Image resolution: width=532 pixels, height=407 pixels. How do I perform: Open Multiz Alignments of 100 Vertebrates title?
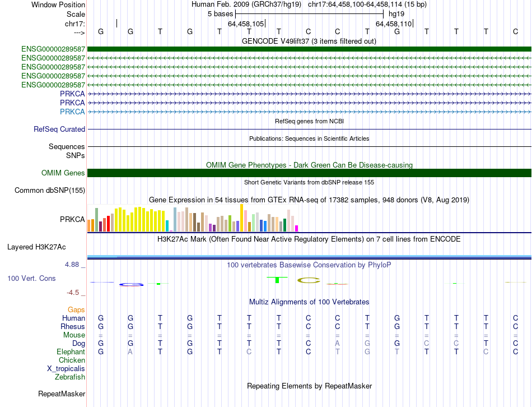[x=309, y=302]
